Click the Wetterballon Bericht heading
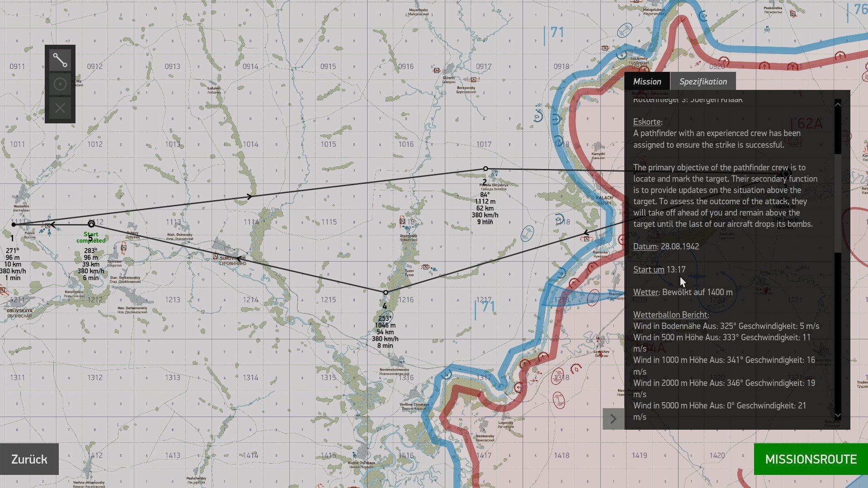Viewport: 868px width, 488px height. click(671, 314)
